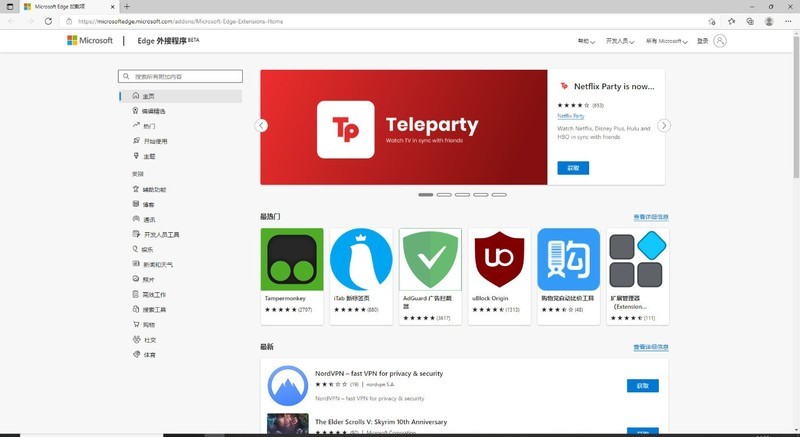Viewport: 800px width, 437px height.
Task: Select the third carousel indicator
Action: pyautogui.click(x=462, y=195)
